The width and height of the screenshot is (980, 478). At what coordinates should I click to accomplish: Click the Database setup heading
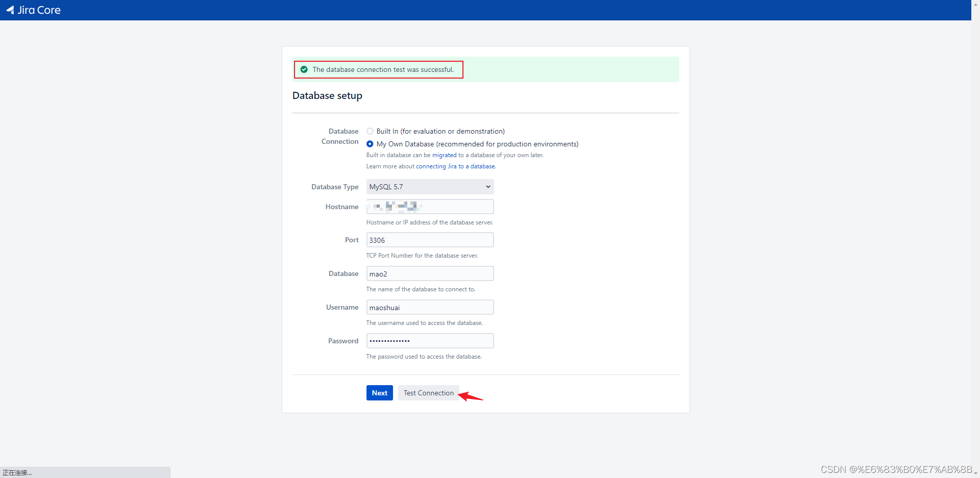tap(327, 95)
